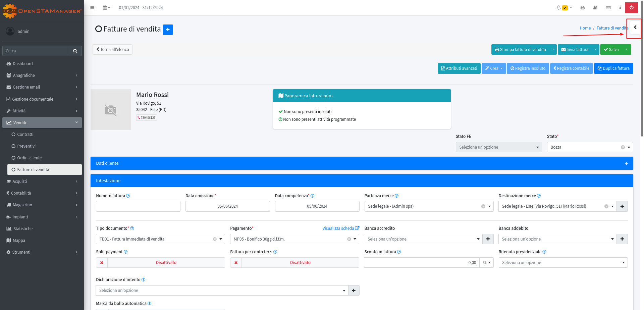644x310 pixels.
Task: Open the Tipo documento dropdown
Action: pyautogui.click(x=160, y=239)
